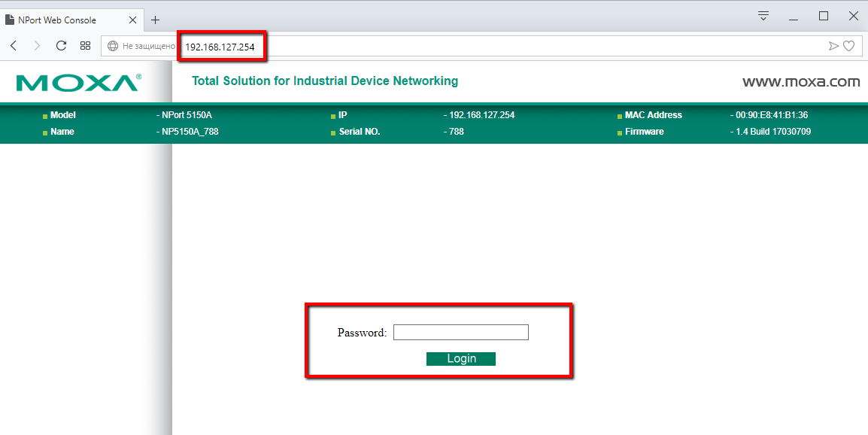The height and width of the screenshot is (435, 868).
Task: Click the address bar showing 192.168.127.254
Action: 451,46
